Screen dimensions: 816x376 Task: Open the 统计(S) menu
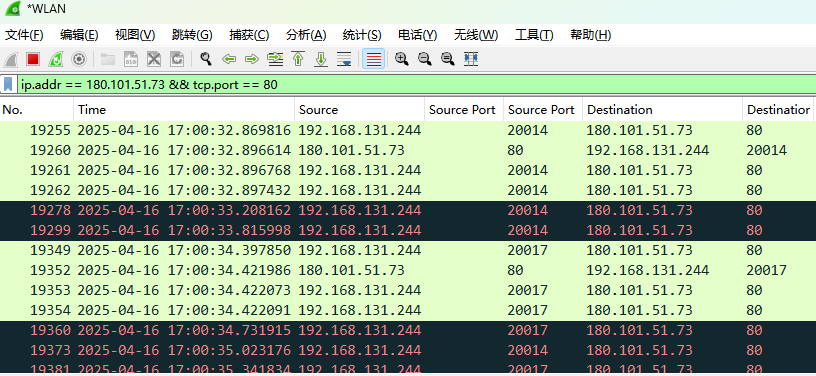[x=362, y=35]
